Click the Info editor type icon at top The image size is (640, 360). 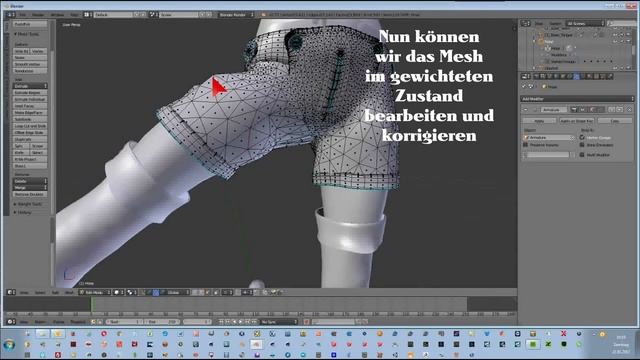point(11,15)
